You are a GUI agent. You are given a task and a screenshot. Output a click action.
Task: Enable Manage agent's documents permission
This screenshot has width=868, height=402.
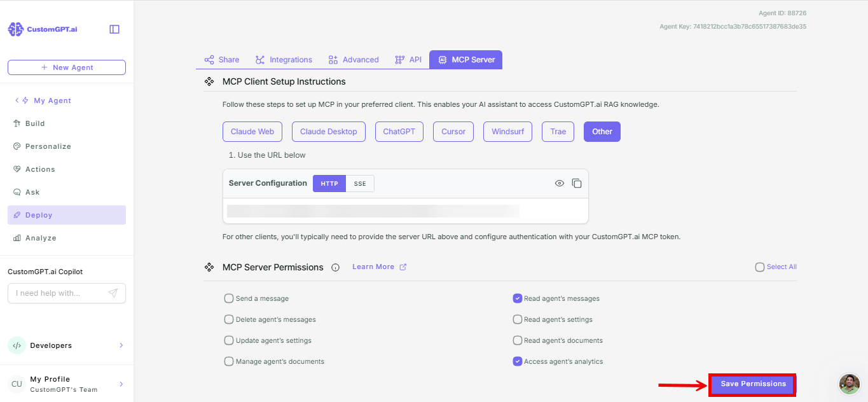(x=229, y=361)
